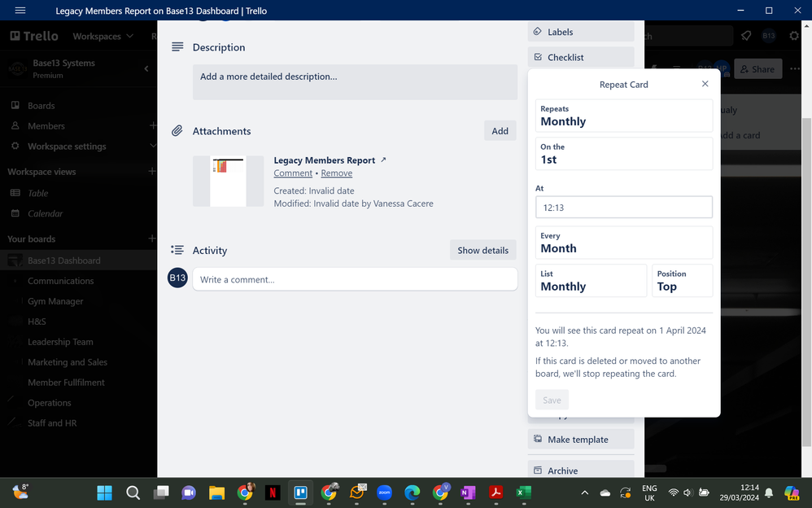This screenshot has width=812, height=508.
Task: Open the Member Fullfilment board
Action: 66,383
